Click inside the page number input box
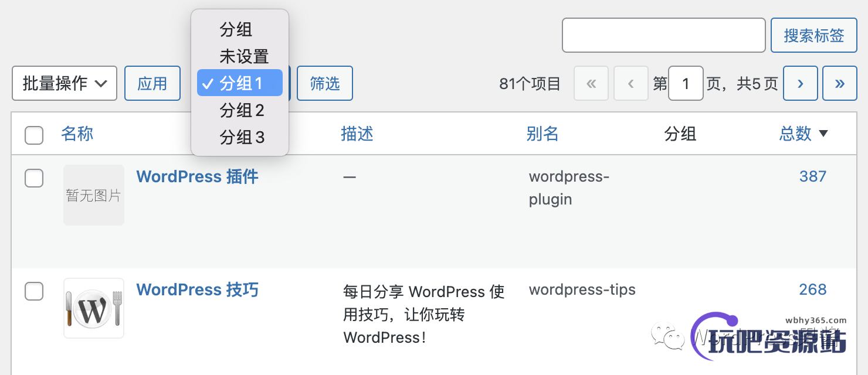 (x=686, y=83)
